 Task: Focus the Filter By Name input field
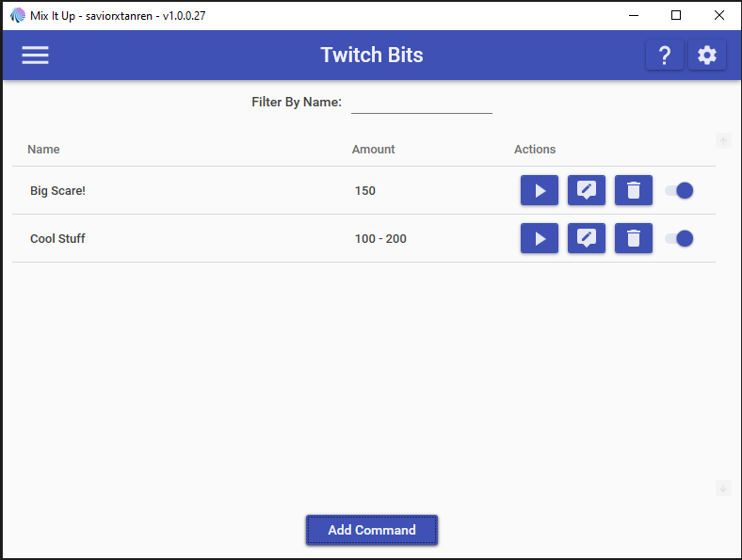(x=422, y=103)
